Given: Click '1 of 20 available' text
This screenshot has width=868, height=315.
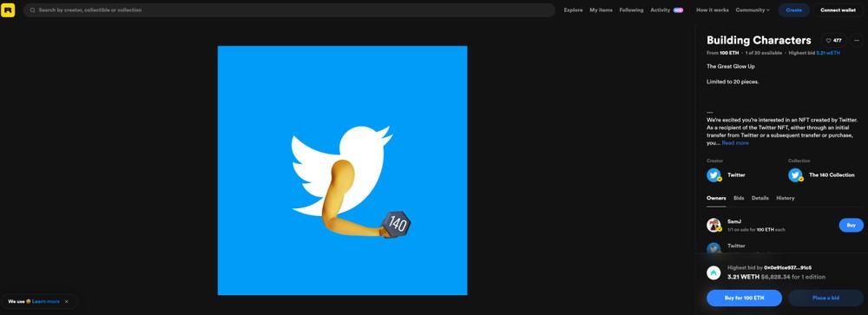Looking at the screenshot, I should (763, 53).
